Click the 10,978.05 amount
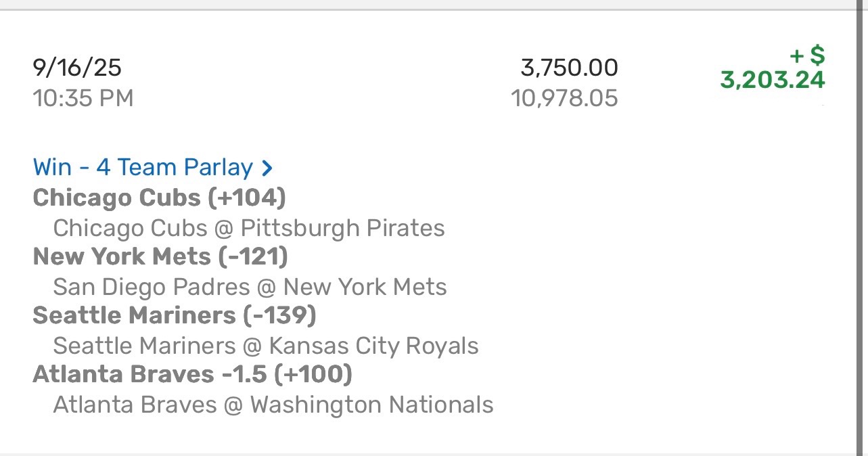 tap(564, 99)
